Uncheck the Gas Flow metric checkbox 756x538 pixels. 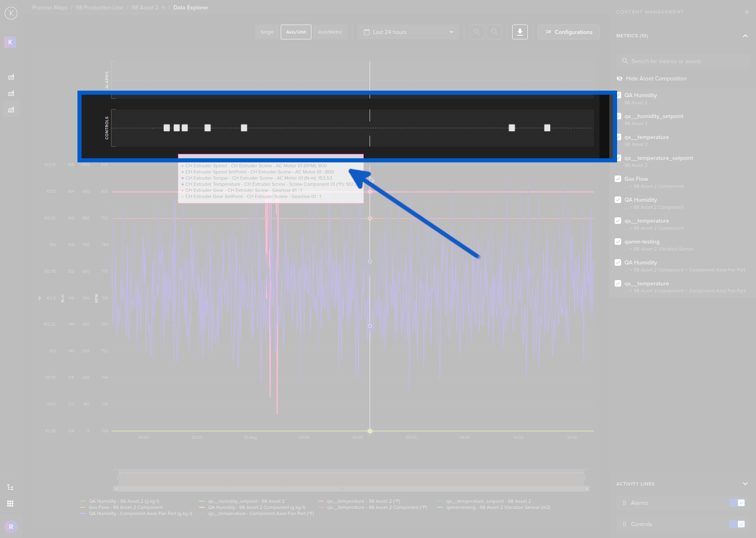pos(618,178)
